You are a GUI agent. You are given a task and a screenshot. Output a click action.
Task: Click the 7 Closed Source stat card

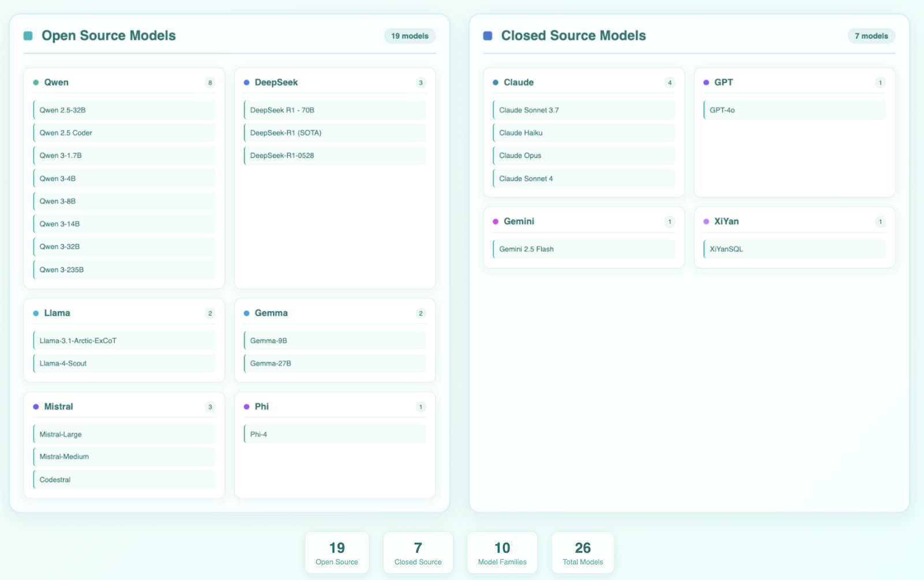(418, 553)
